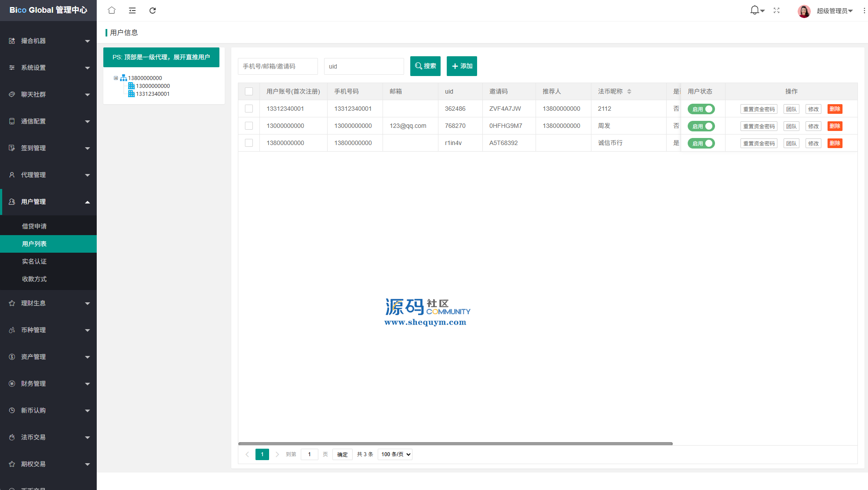Delete user 13800000000 with 删除 button

coord(835,143)
